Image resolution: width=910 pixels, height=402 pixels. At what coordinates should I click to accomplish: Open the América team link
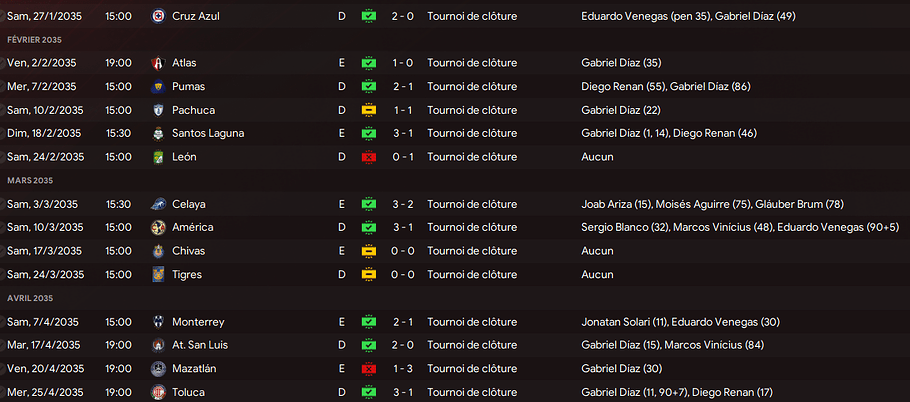tap(192, 227)
